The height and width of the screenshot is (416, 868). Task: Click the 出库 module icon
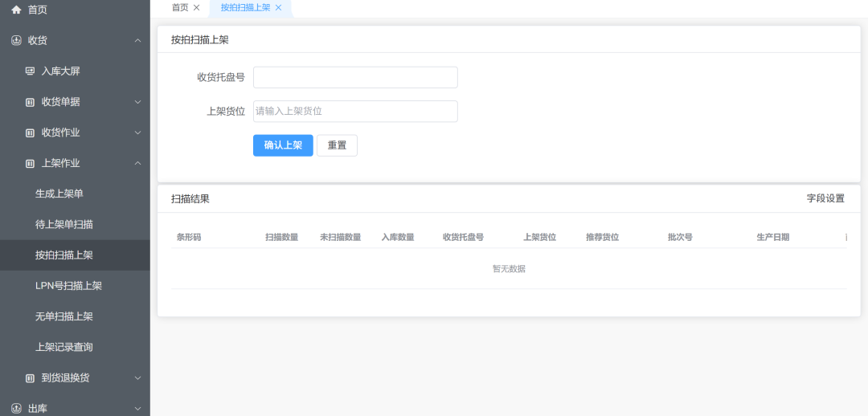pyautogui.click(x=16, y=408)
